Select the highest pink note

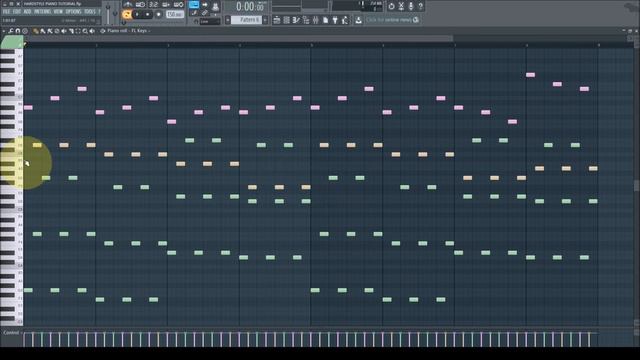point(531,75)
